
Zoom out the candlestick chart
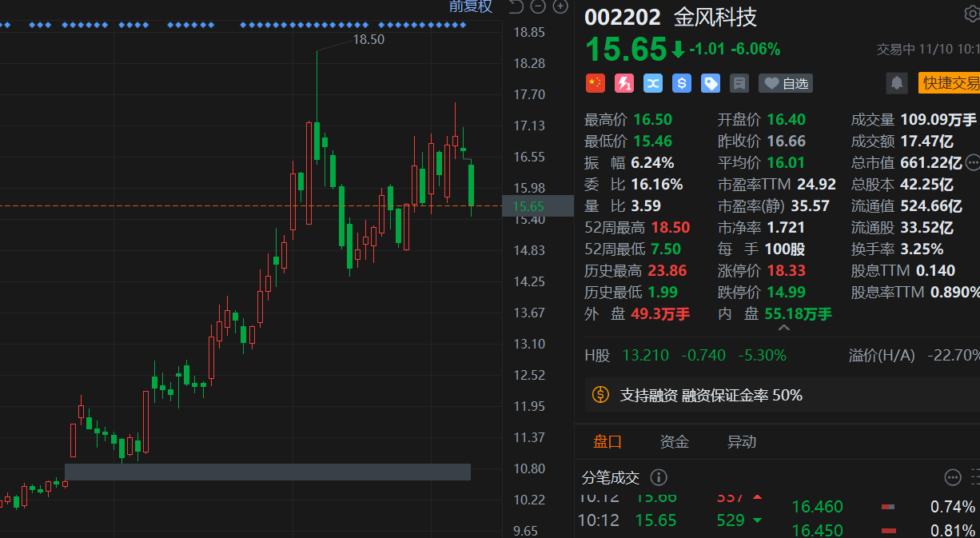(x=538, y=7)
